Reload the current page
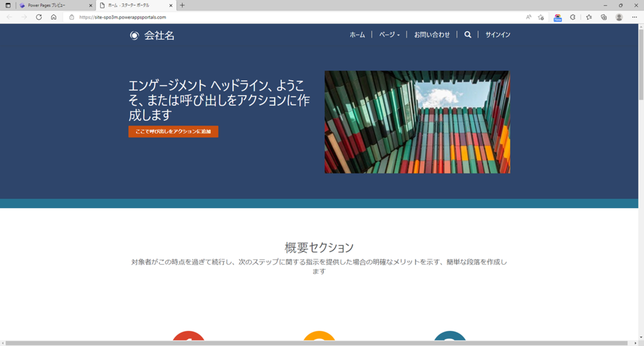The height and width of the screenshot is (346, 644). 39,17
